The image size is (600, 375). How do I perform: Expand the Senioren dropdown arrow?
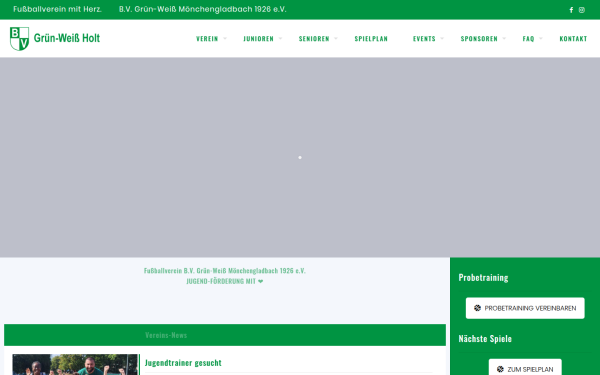point(336,38)
